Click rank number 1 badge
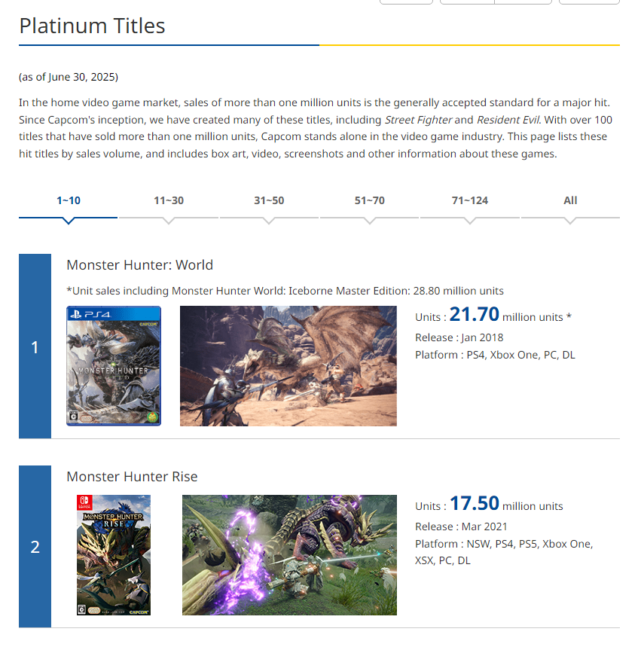The width and height of the screenshot is (644, 647). (35, 346)
